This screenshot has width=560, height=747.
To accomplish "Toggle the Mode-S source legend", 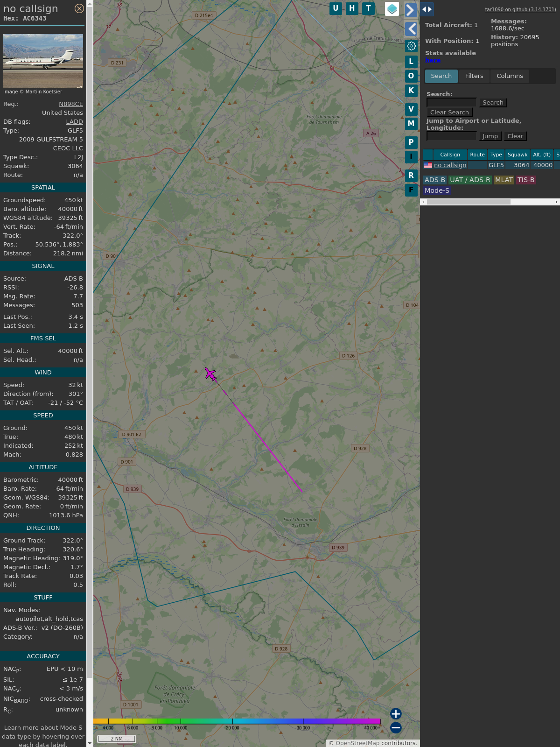I will (x=437, y=190).
